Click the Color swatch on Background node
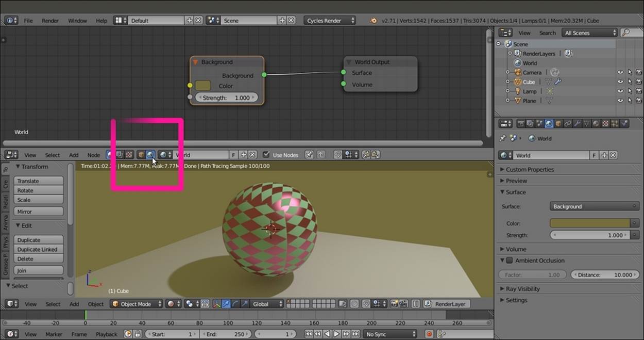Viewport: 644px width, 340px height. point(203,86)
